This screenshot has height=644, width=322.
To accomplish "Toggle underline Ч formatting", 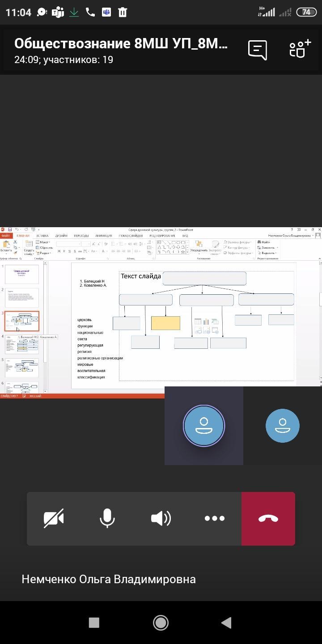I will point(70,251).
